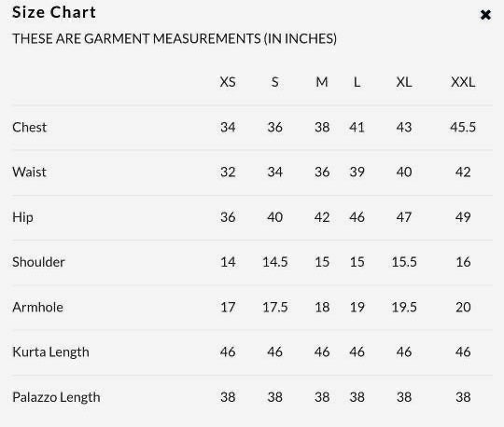Image resolution: width=504 pixels, height=427 pixels.
Task: Select the XXL size column header
Action: point(463,82)
